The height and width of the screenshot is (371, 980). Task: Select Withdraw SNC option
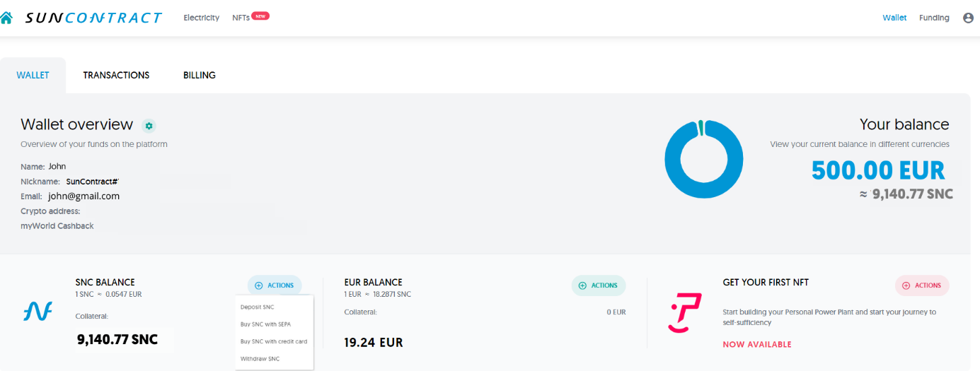260,359
